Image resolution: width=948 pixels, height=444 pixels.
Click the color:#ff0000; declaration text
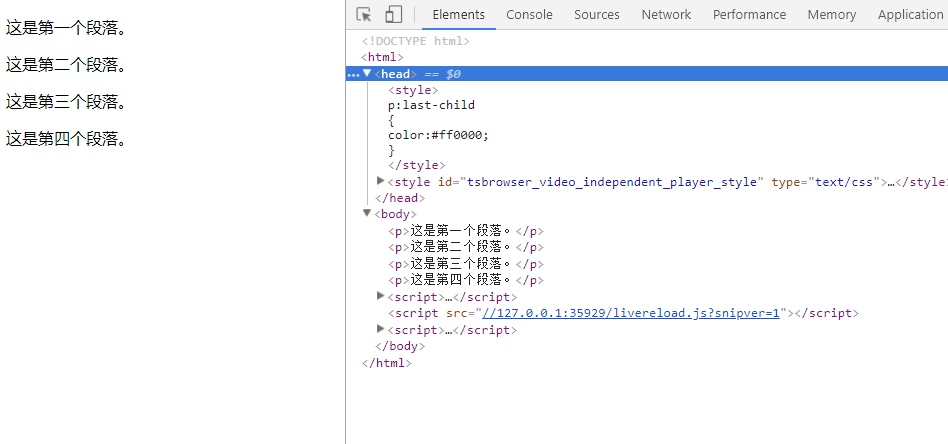pyautogui.click(x=438, y=135)
